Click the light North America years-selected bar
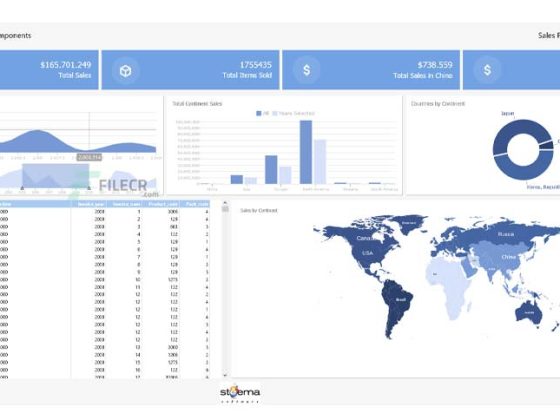560x420 pixels. 320,162
